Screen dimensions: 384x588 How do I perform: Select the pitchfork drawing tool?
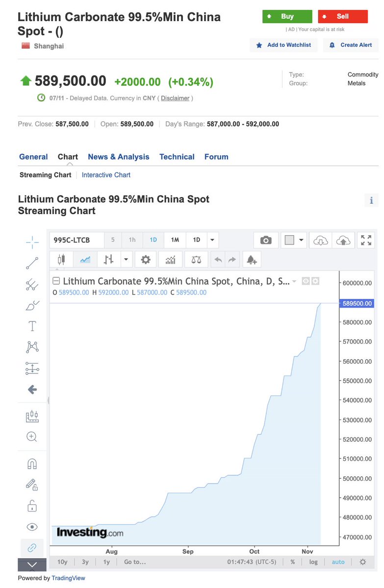click(32, 284)
